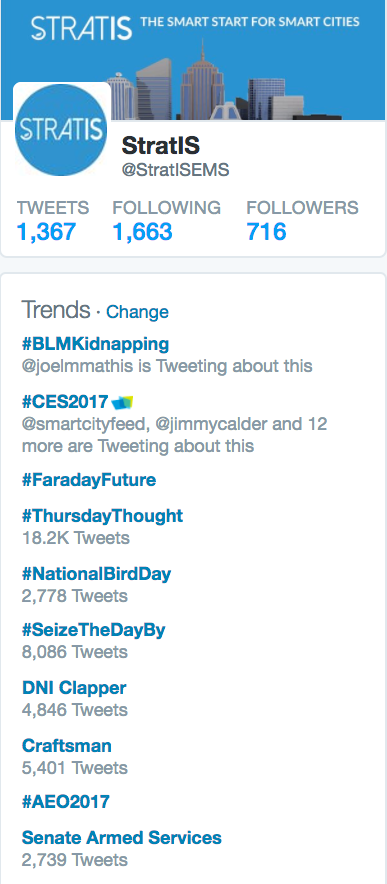Open the 716 followers list
The height and width of the screenshot is (884, 387).
pyautogui.click(x=266, y=232)
